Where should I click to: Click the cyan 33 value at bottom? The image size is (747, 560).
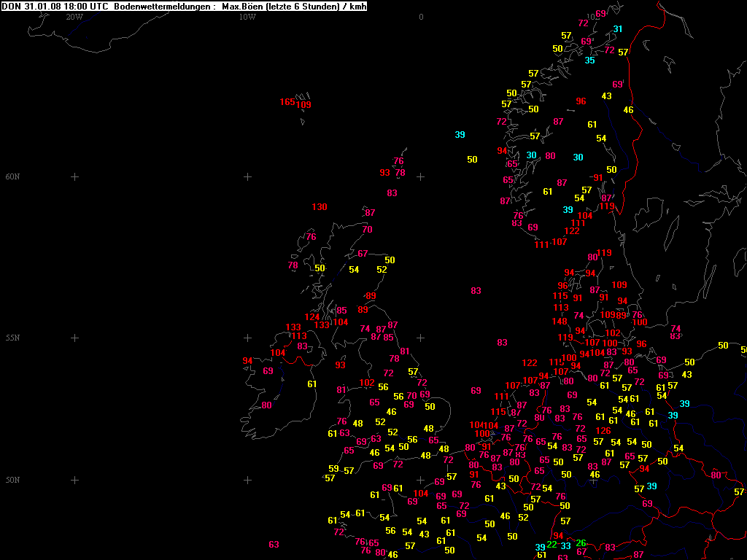(565, 546)
